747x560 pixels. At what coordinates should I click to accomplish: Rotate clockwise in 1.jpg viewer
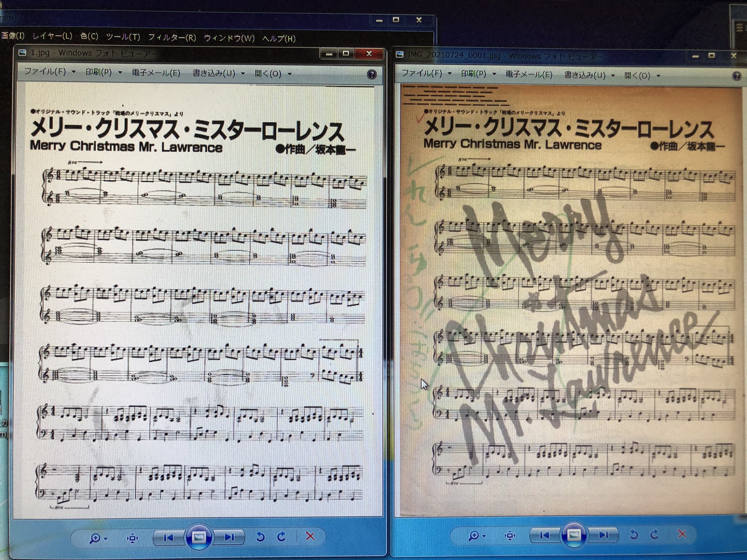[281, 537]
